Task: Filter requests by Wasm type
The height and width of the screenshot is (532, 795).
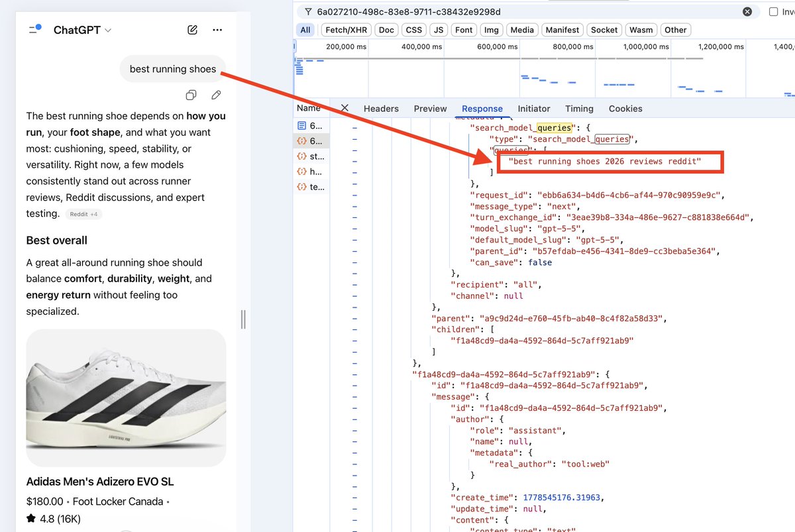Action: click(641, 30)
